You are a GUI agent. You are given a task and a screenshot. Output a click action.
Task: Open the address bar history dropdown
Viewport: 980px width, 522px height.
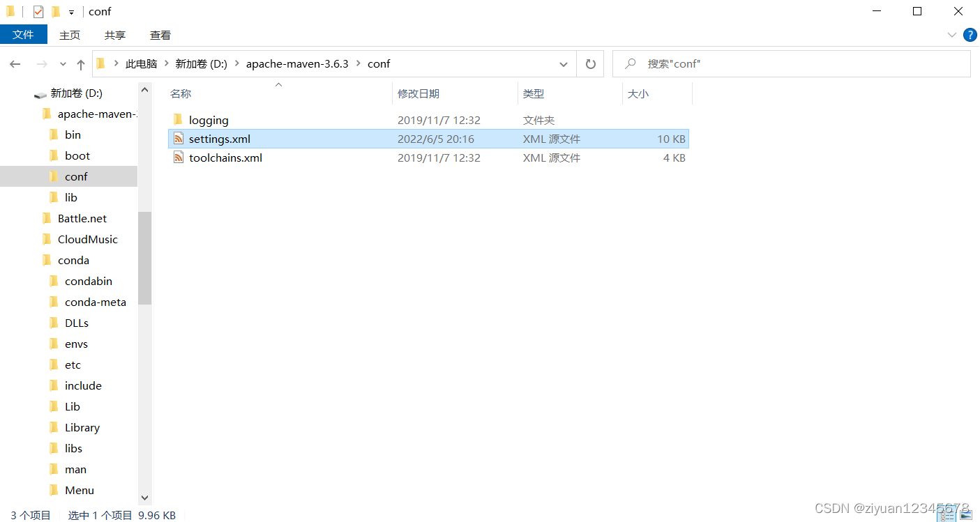coord(564,64)
